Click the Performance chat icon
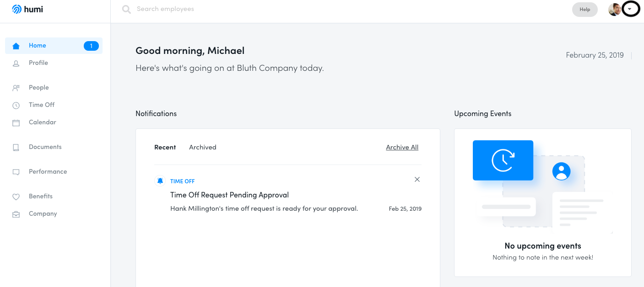The image size is (644, 287). click(16, 172)
